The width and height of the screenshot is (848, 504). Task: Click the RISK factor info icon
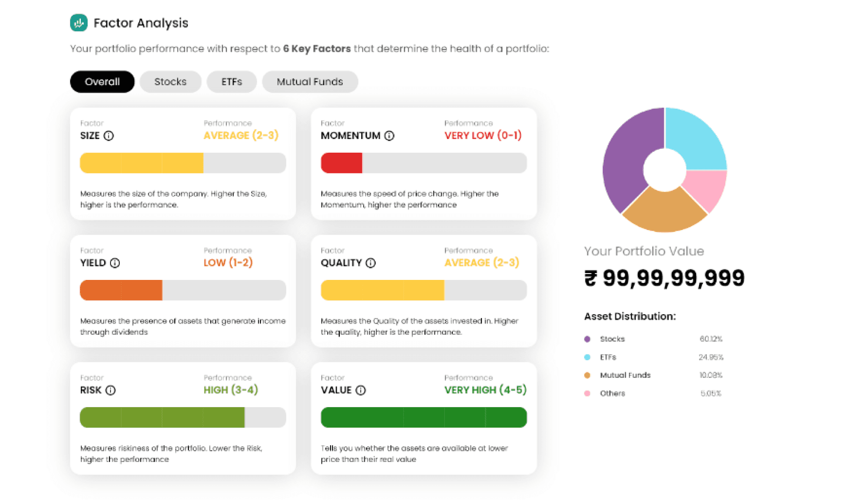coord(110,390)
